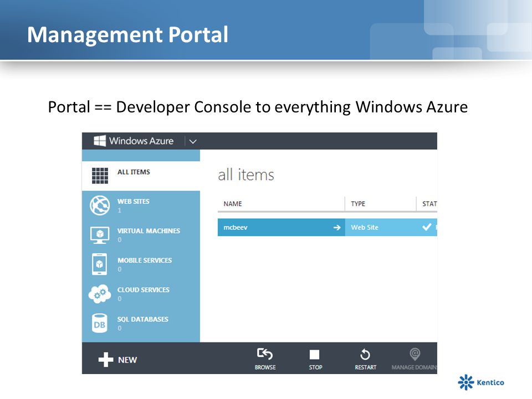532x399 pixels.
Task: Click the 'Portal == Developer Console' subtitle text
Action: (258, 107)
